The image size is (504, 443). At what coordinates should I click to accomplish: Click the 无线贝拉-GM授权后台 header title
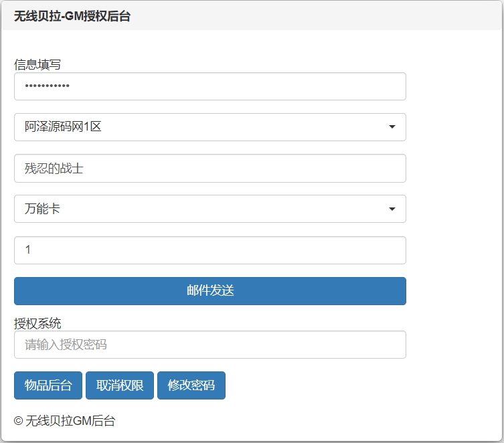point(72,17)
